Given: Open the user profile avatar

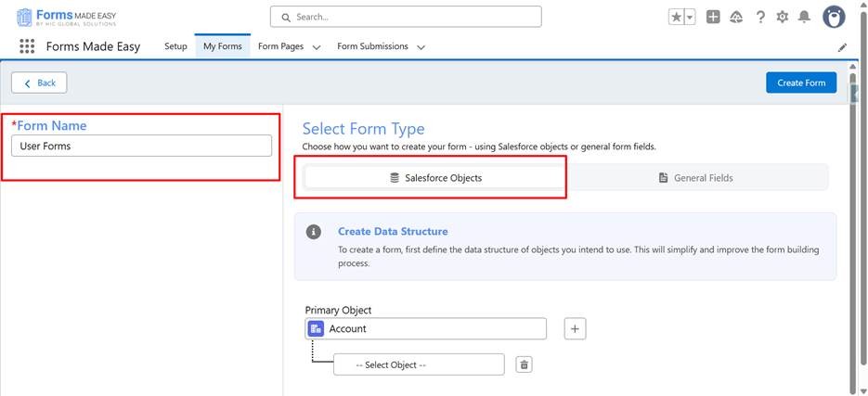Looking at the screenshot, I should (834, 17).
